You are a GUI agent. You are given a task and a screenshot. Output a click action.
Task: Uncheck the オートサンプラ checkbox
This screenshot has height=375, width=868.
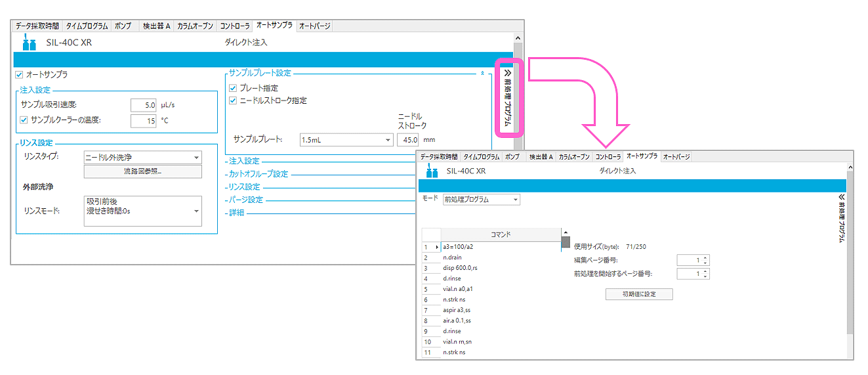pyautogui.click(x=19, y=75)
